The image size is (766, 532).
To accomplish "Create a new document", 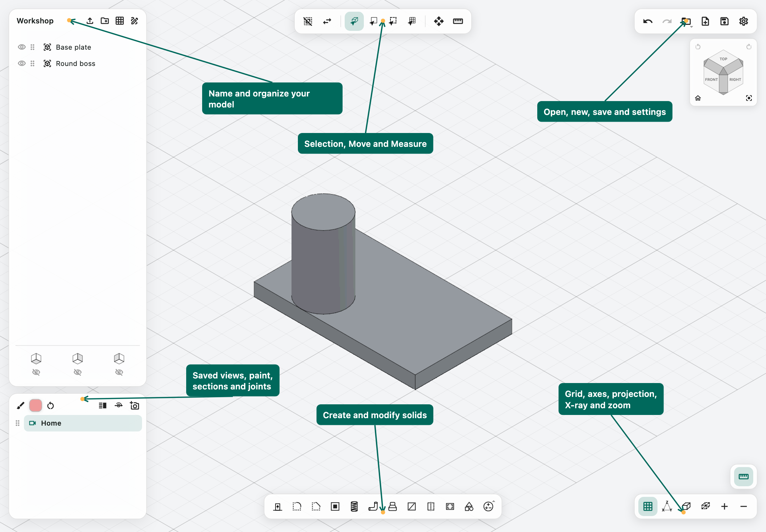I will [x=705, y=21].
